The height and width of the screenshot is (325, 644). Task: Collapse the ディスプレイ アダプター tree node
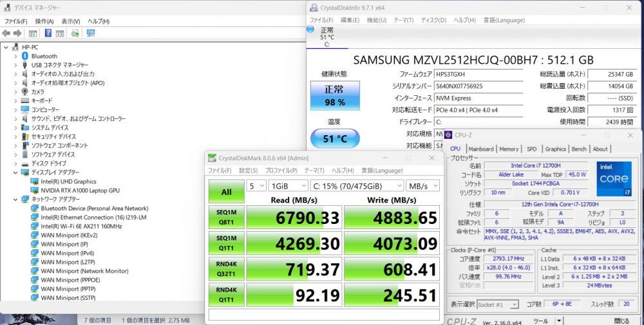pos(16,172)
